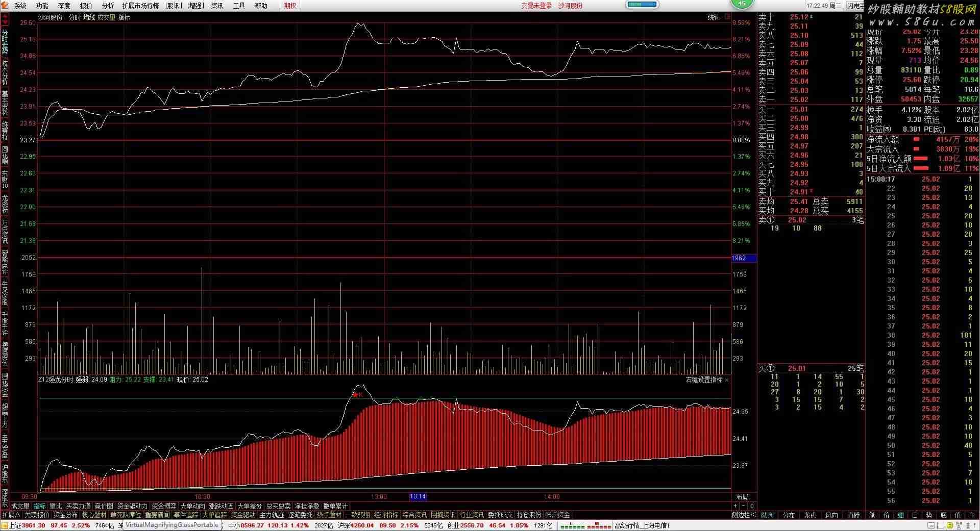Click the red arrows icon atop the left sidebar
This screenshot has width=980, height=531.
pyautogui.click(x=5, y=19)
